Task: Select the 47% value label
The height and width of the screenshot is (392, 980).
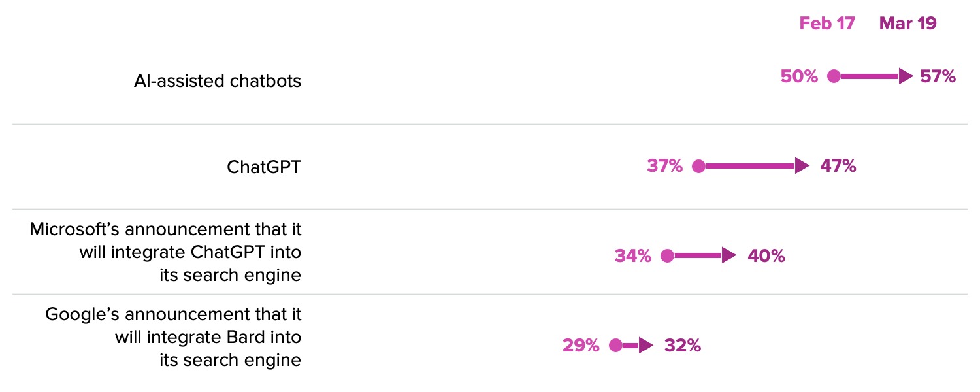Action: coord(838,166)
